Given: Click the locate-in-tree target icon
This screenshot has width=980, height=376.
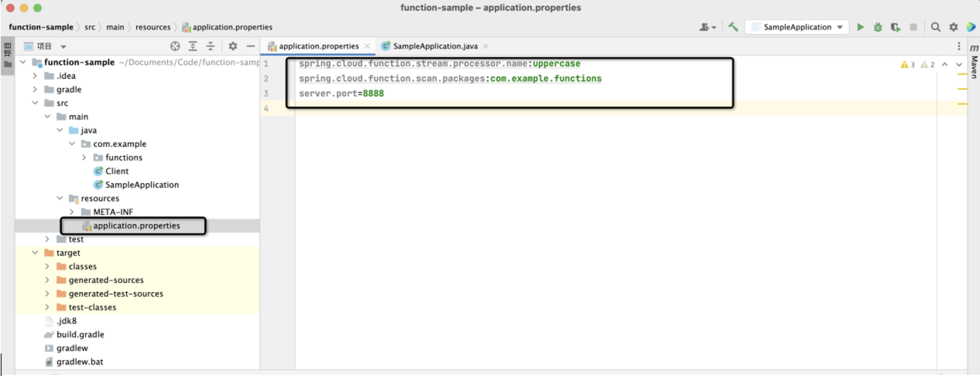Looking at the screenshot, I should 174,46.
